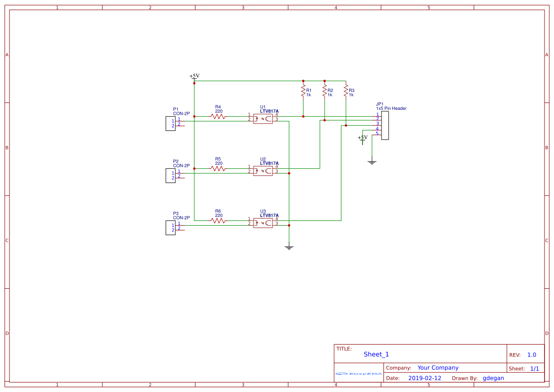The width and height of the screenshot is (554, 392).
Task: Click the gdegan drawn-by name
Action: [493, 378]
